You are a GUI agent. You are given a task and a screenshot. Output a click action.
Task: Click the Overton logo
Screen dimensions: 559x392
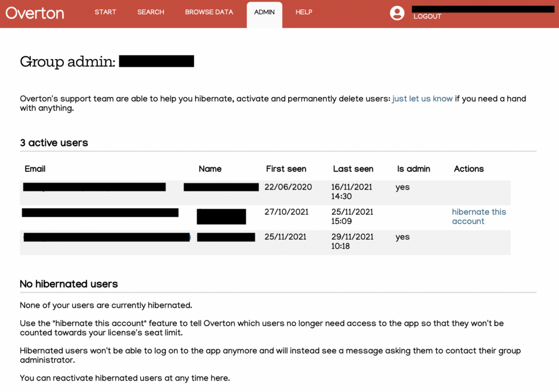tap(34, 13)
